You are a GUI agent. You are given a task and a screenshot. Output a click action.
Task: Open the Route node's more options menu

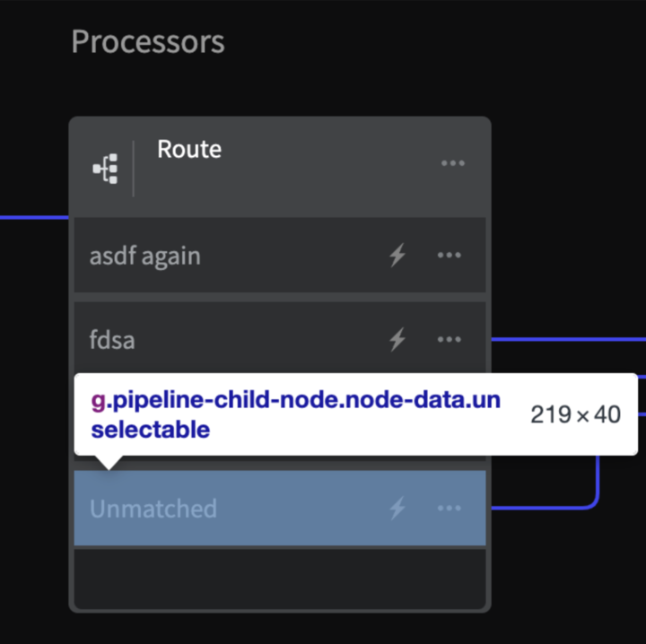(x=453, y=163)
